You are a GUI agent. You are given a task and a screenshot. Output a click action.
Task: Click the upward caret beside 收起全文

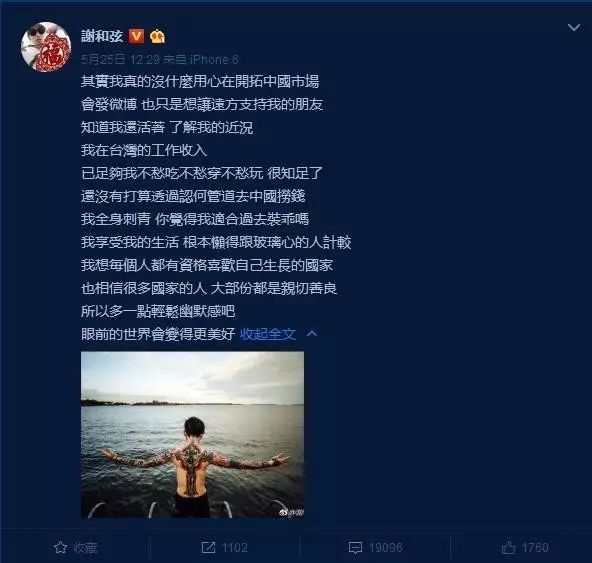(312, 333)
